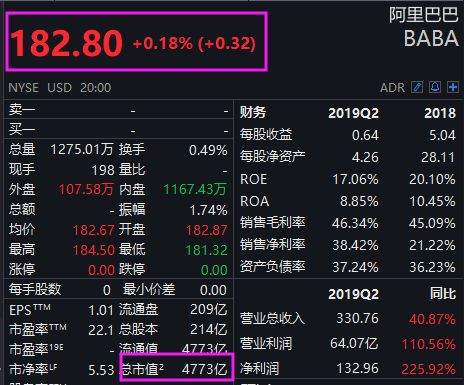The width and height of the screenshot is (464, 385).
Task: Select the BABA ticker symbol
Action: (x=431, y=39)
